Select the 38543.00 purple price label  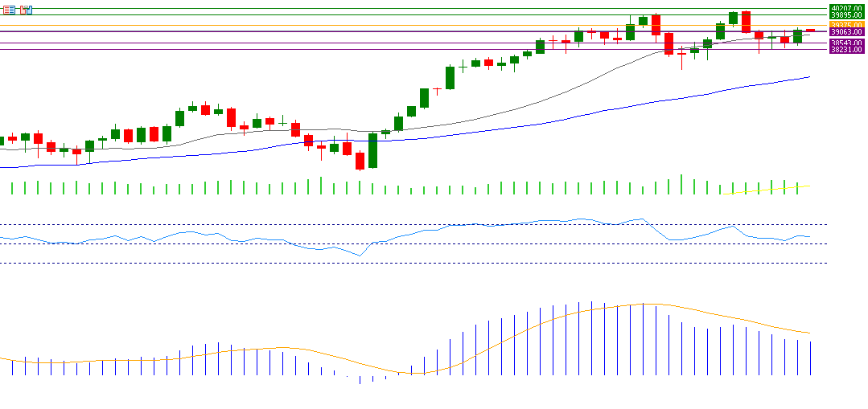click(x=846, y=43)
